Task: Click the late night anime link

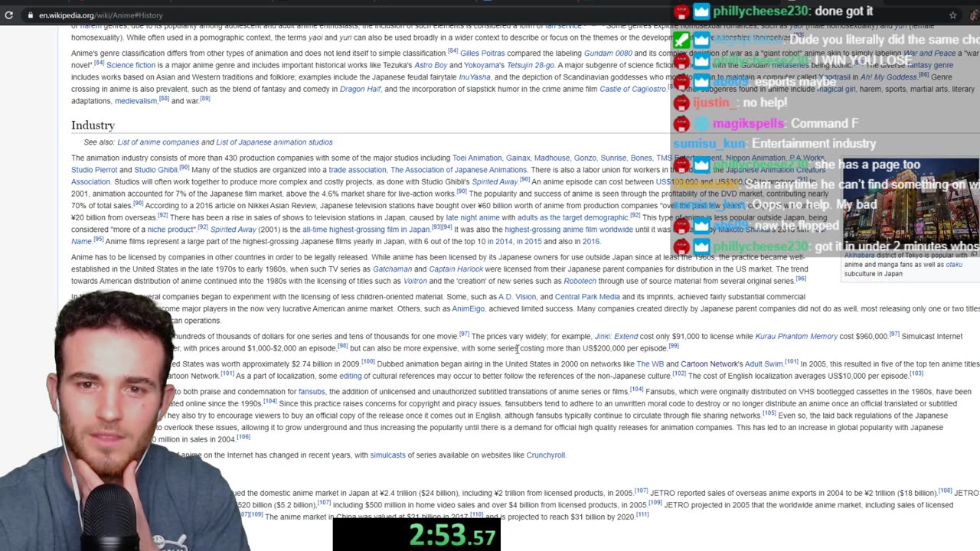Action: point(472,217)
